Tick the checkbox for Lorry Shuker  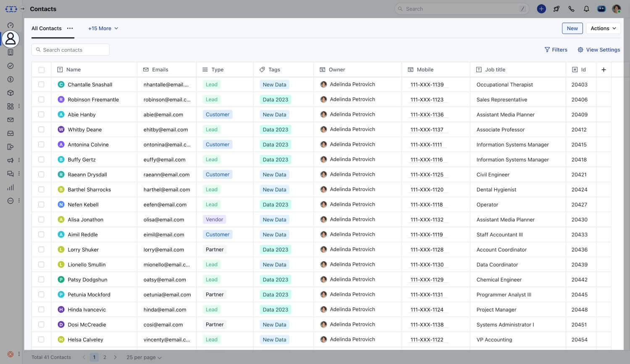point(41,249)
